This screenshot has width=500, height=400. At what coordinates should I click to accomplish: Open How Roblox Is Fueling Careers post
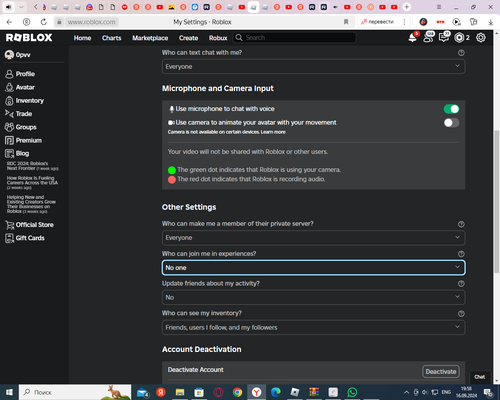32,183
